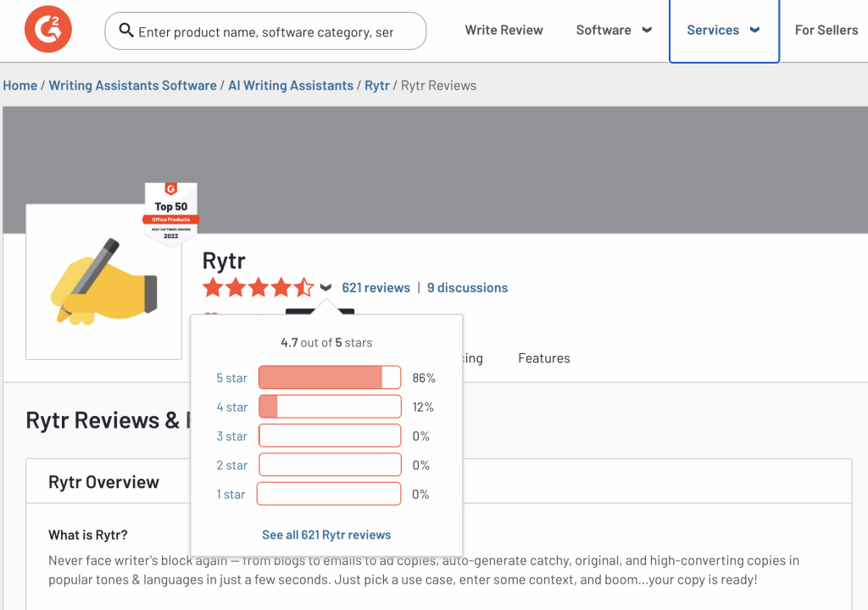This screenshot has width=868, height=610.
Task: Click the Rytr star rating icons
Action: click(258, 288)
